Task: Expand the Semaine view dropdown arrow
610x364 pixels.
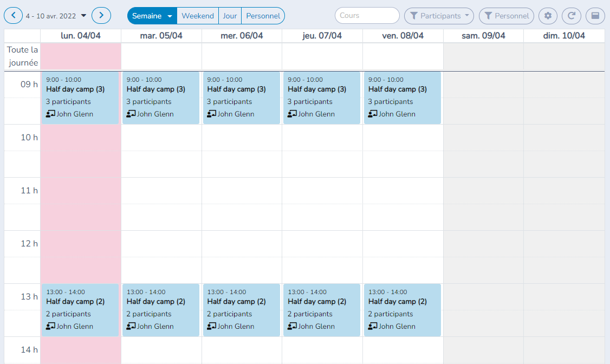Action: click(170, 16)
